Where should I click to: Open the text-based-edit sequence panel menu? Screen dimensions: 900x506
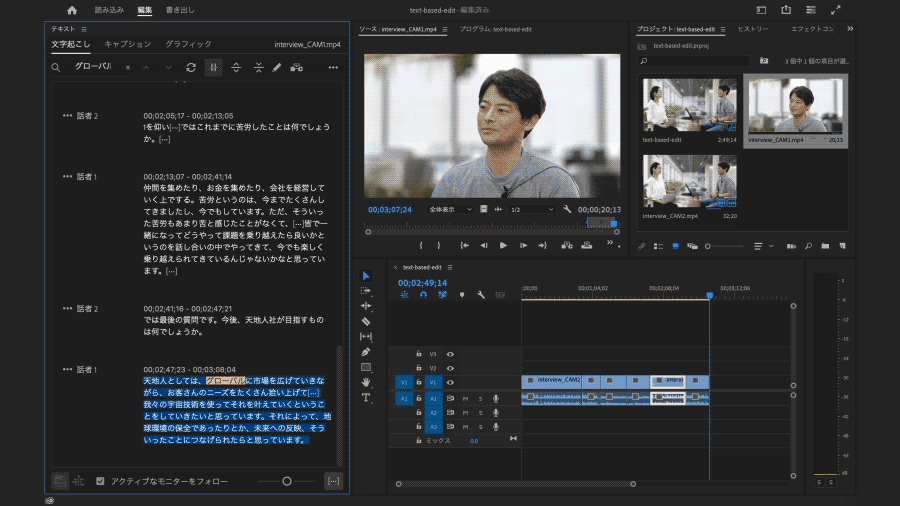coord(450,267)
